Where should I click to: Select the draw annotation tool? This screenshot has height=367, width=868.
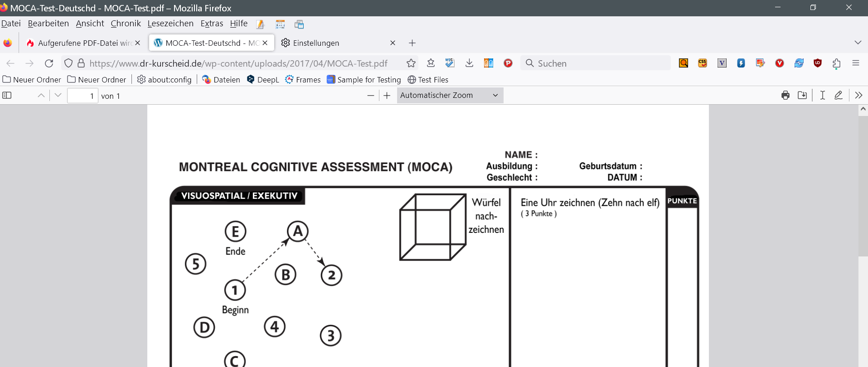(839, 95)
